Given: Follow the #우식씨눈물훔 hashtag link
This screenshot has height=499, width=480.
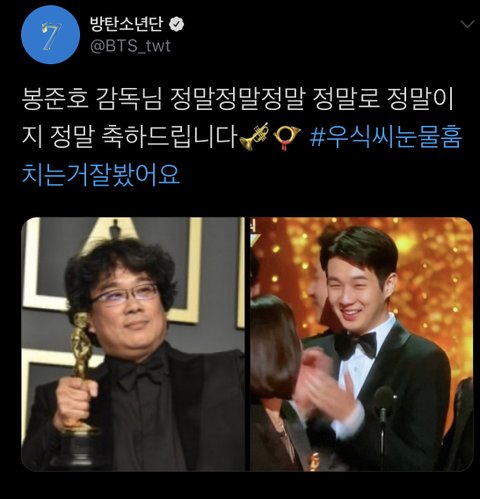Looking at the screenshot, I should point(386,137).
